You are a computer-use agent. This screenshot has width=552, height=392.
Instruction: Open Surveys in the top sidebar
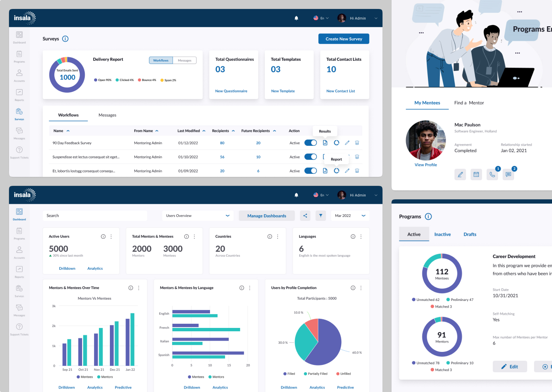[x=19, y=114]
